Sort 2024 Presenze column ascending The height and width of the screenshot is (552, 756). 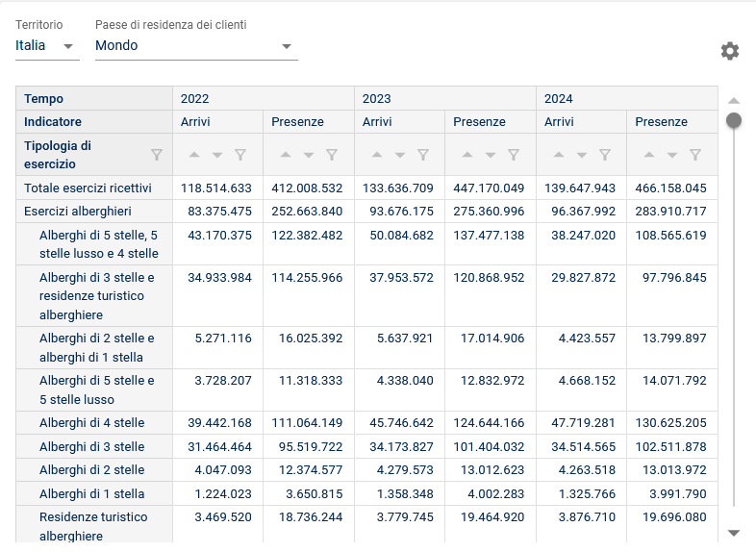(x=649, y=155)
